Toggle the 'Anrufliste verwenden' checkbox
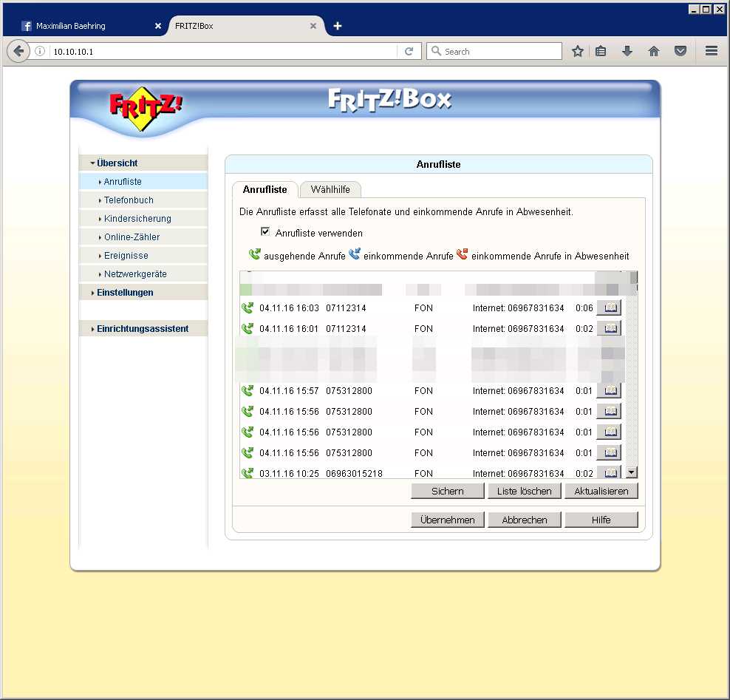 pos(265,231)
